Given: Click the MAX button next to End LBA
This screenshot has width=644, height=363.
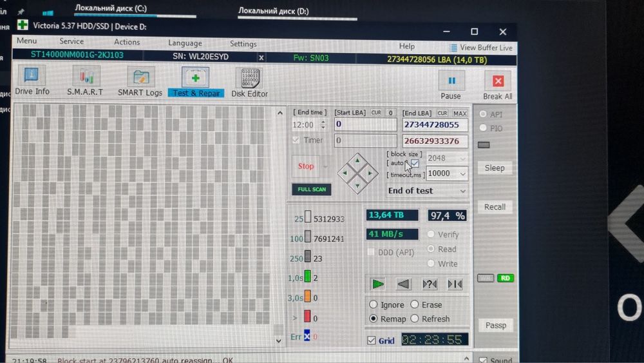Looking at the screenshot, I should (x=460, y=113).
